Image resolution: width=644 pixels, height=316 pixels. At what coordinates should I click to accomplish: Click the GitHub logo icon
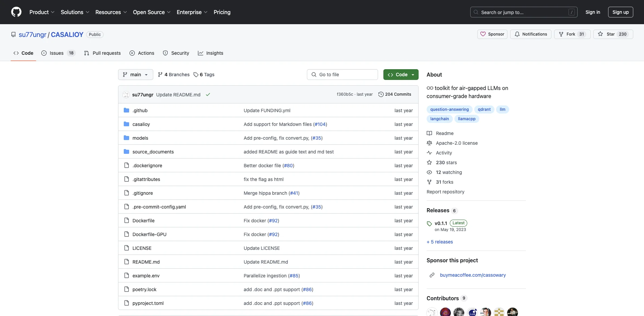point(16,12)
